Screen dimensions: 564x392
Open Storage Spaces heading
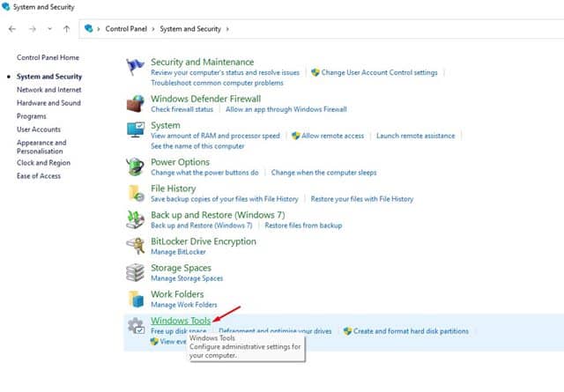point(181,268)
